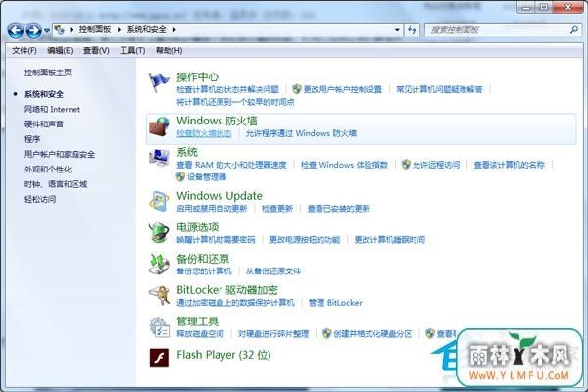Expand the arrow before 控制面板 breadcrumb
This screenshot has width=588, height=392.
point(71,30)
